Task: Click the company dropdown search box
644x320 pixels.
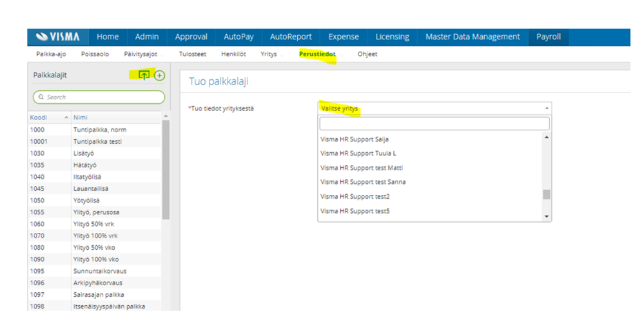Action: pos(434,124)
